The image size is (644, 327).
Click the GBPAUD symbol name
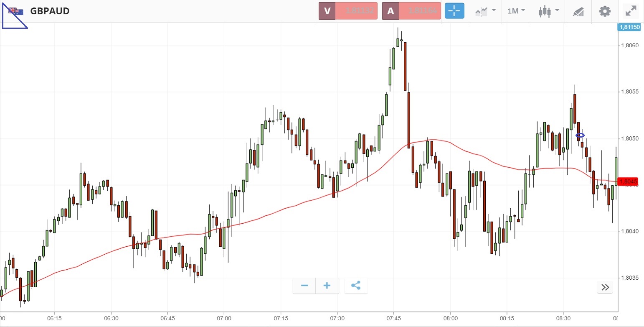click(x=50, y=11)
